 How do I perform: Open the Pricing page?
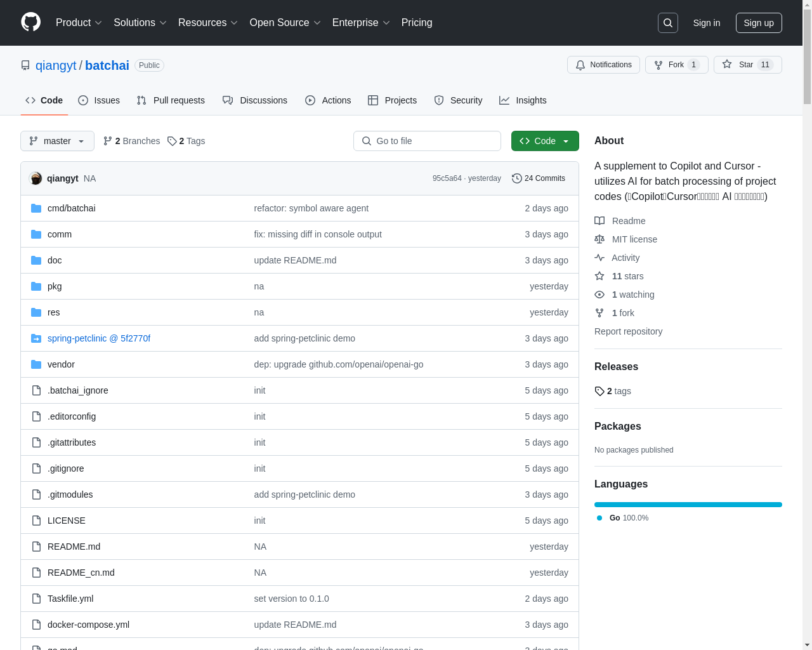pos(417,23)
